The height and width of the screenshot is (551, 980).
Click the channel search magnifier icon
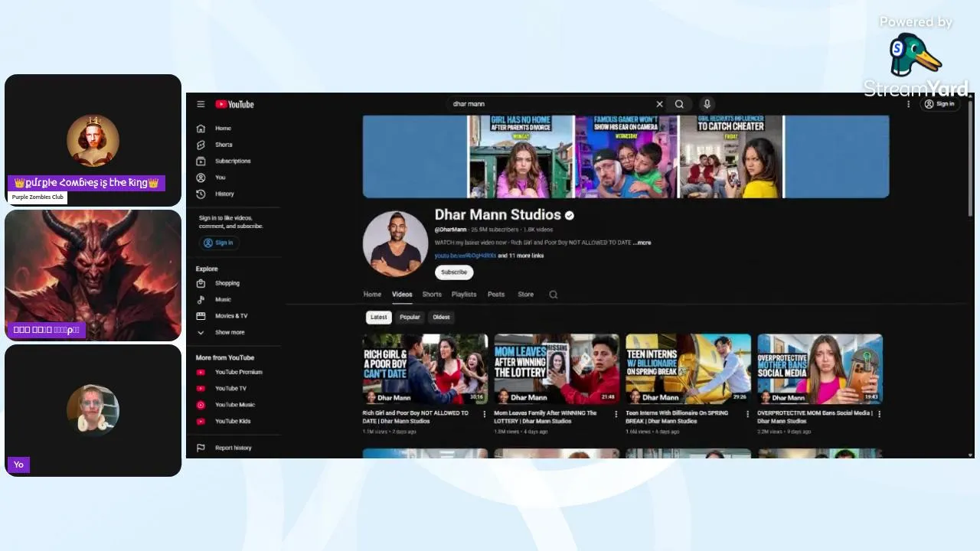(x=554, y=295)
